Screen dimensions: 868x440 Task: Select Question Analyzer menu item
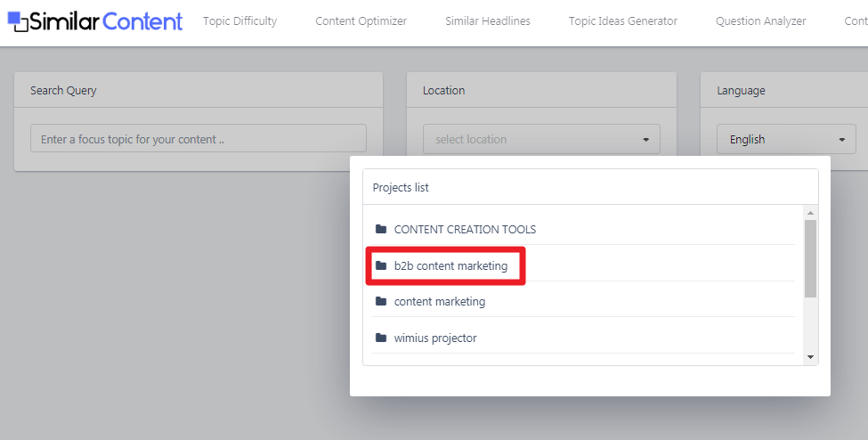(x=760, y=21)
